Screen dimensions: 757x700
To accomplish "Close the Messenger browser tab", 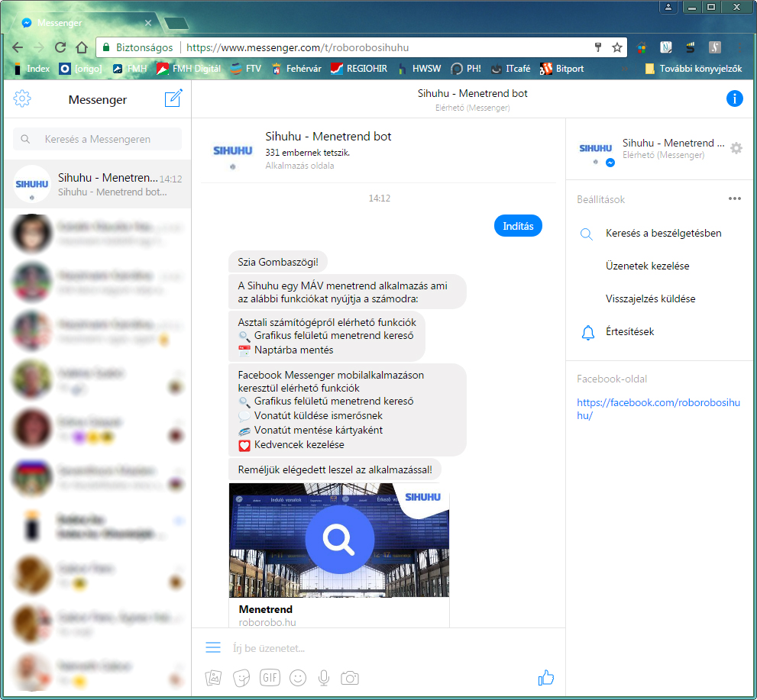I will (x=148, y=23).
